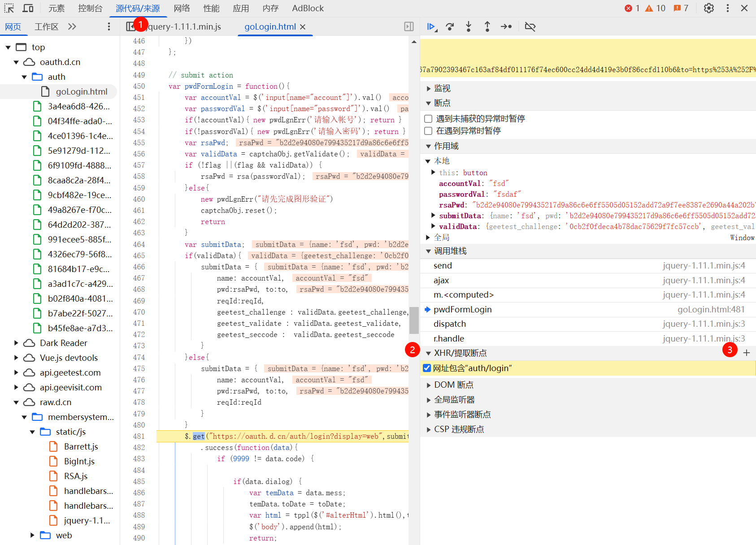Select pwdFormLogin call stack frame
The image size is (756, 545).
(462, 309)
